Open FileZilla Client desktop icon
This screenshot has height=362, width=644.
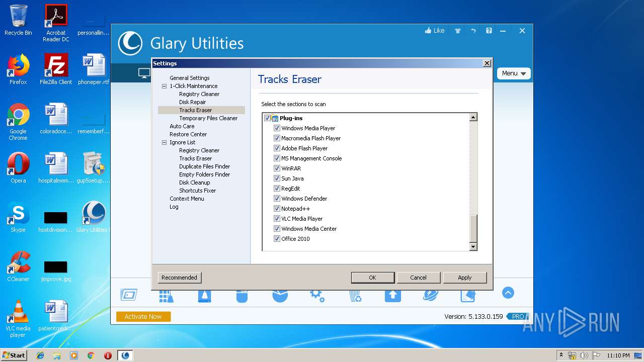[56, 69]
